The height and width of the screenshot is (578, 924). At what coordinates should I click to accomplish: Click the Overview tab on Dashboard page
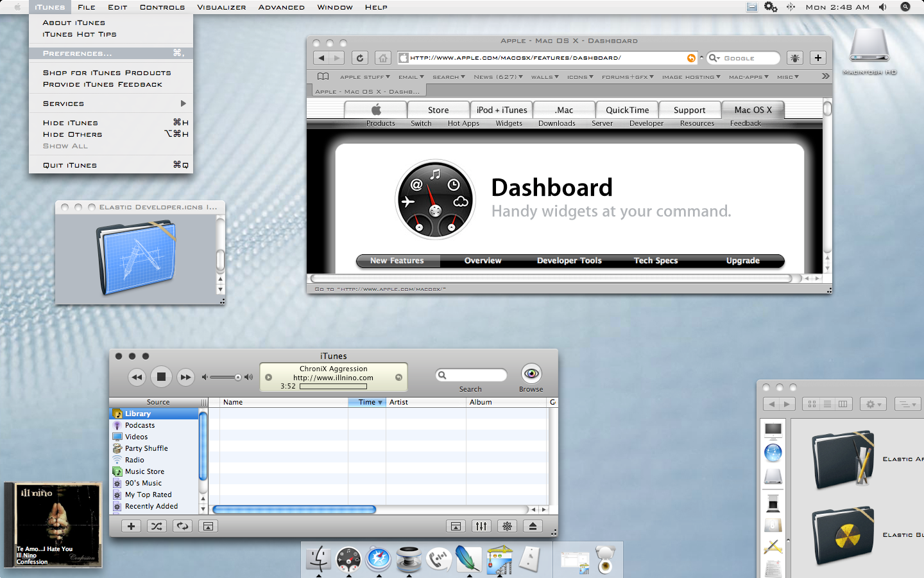tap(483, 261)
